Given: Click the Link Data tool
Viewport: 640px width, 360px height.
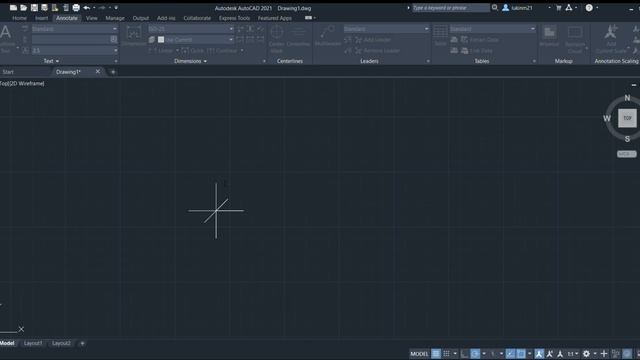Looking at the screenshot, I should point(476,51).
